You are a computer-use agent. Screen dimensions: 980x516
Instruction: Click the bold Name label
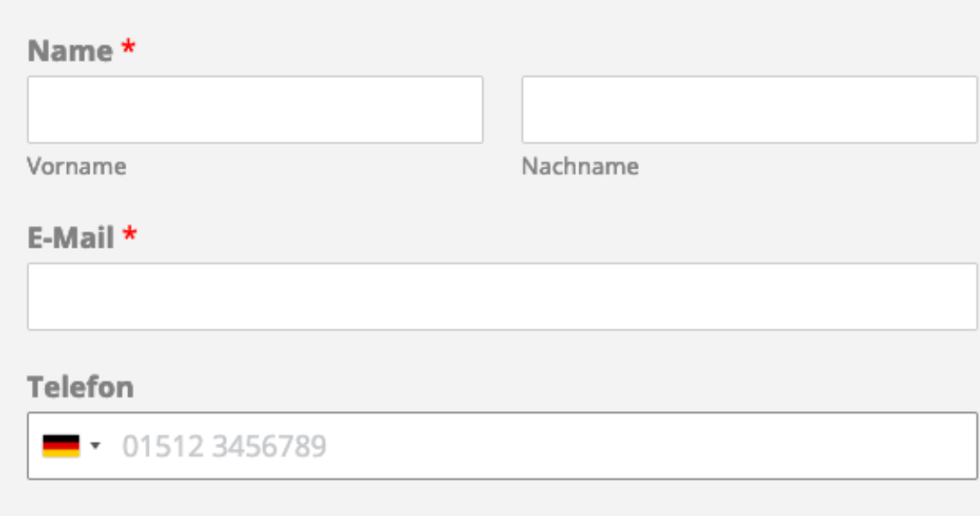[x=70, y=51]
